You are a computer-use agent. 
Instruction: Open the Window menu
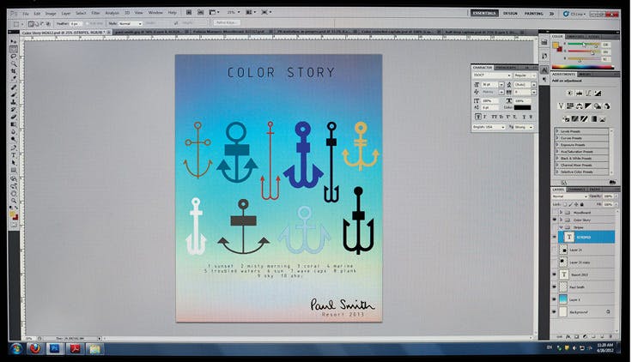point(155,13)
